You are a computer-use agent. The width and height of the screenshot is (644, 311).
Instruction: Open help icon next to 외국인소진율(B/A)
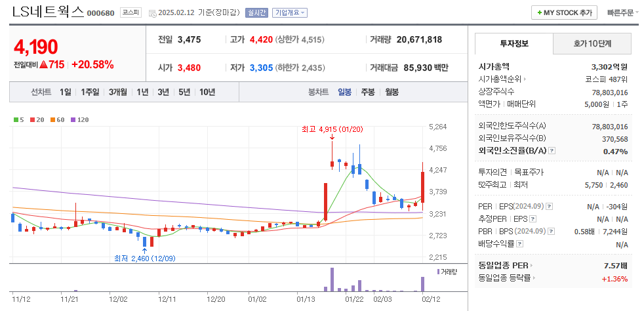(x=552, y=151)
